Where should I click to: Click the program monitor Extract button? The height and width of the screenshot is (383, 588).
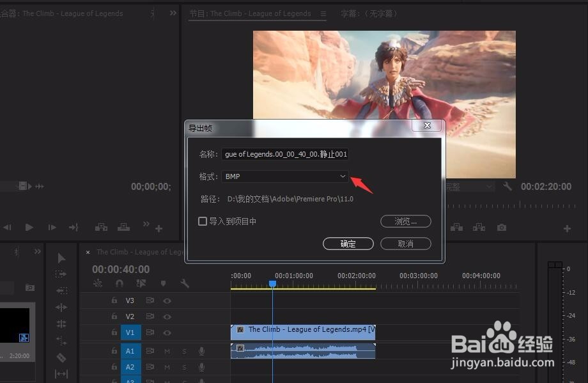click(479, 228)
